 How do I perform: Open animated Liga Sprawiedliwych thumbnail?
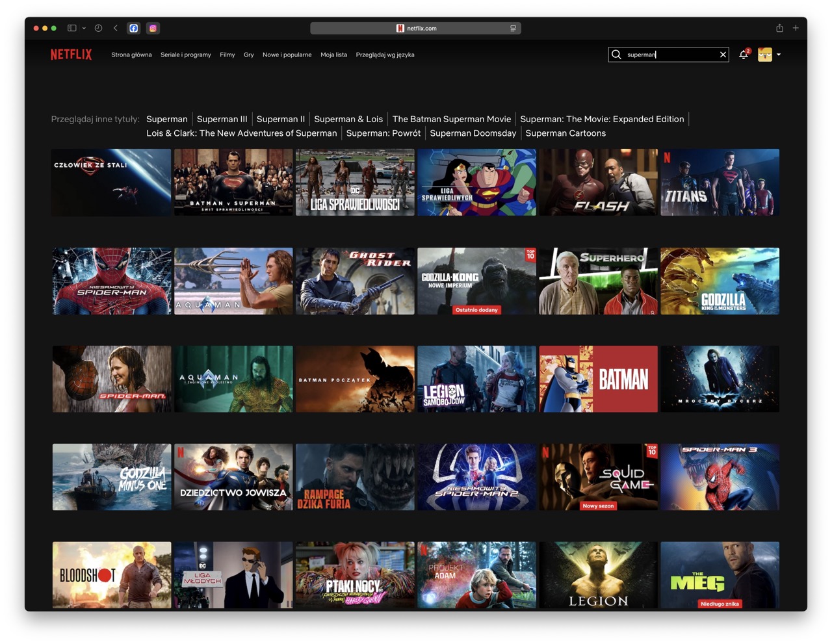click(x=476, y=182)
